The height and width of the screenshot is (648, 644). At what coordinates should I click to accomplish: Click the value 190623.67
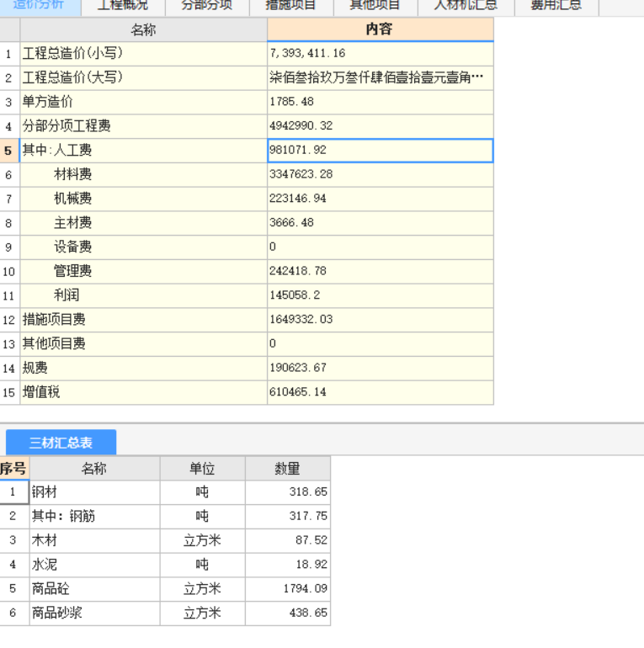(381, 369)
